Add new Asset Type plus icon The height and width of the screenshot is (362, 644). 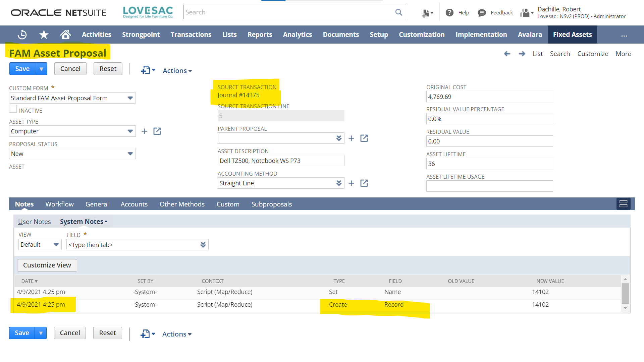144,131
